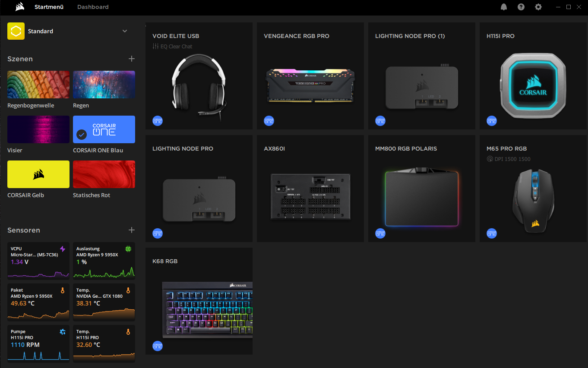Screen dimensions: 588x368
Task: Add a sensor with the Sensoren plus button
Action: pyautogui.click(x=132, y=230)
